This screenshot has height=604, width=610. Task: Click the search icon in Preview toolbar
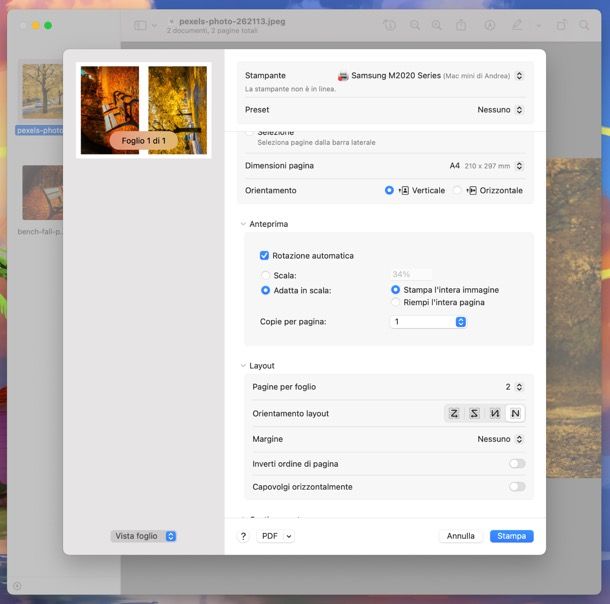pyautogui.click(x=584, y=25)
